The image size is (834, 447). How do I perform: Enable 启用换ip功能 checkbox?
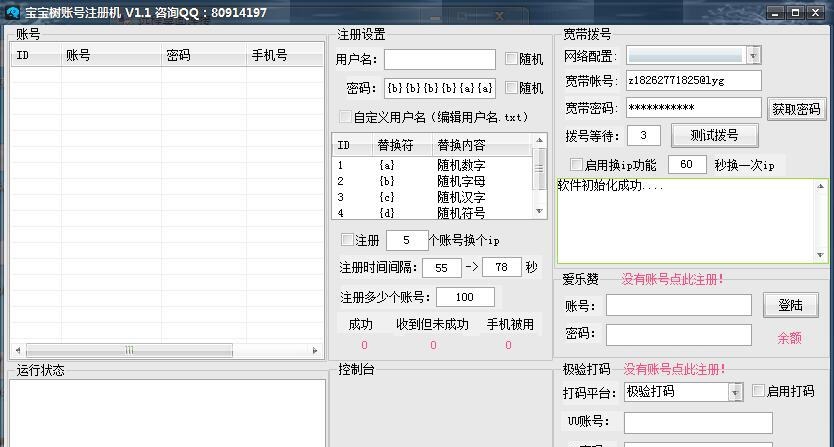[x=576, y=164]
